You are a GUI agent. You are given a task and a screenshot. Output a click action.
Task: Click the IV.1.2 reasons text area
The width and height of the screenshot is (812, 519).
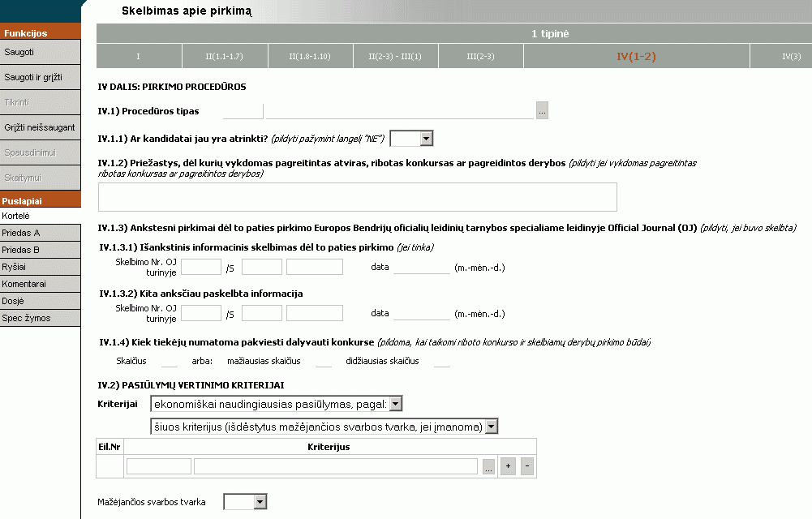point(357,197)
